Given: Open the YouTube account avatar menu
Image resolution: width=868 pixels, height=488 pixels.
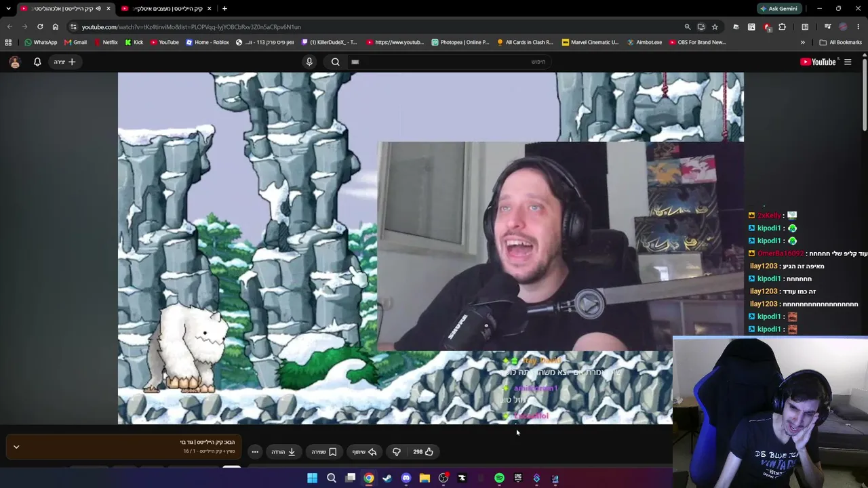Looking at the screenshot, I should point(15,62).
